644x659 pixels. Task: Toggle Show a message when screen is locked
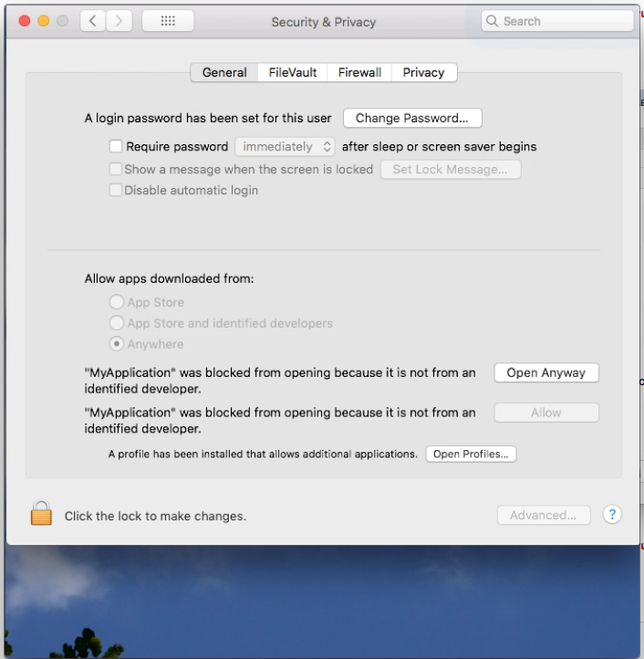(116, 169)
